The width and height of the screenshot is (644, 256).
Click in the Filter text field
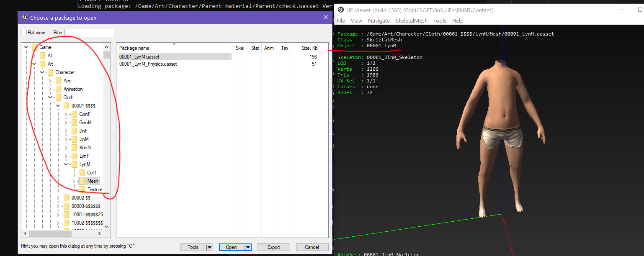[89, 33]
